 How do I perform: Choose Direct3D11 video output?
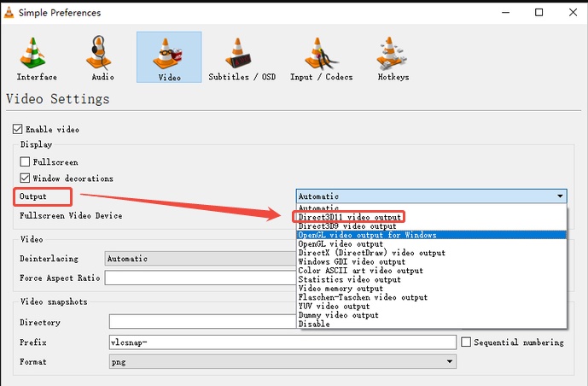tap(431, 217)
